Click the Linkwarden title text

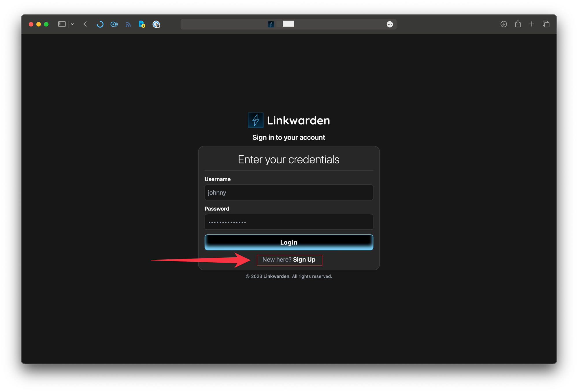click(x=298, y=120)
